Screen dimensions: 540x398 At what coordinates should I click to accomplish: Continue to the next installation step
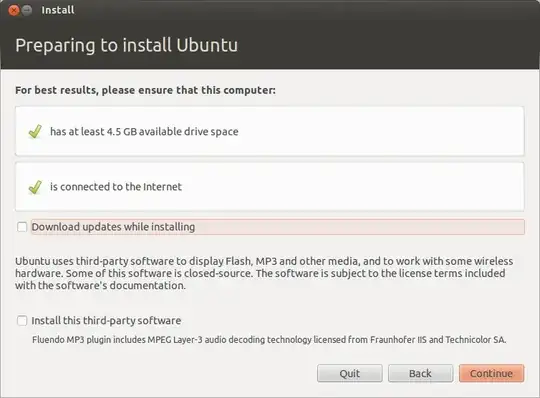click(x=491, y=373)
